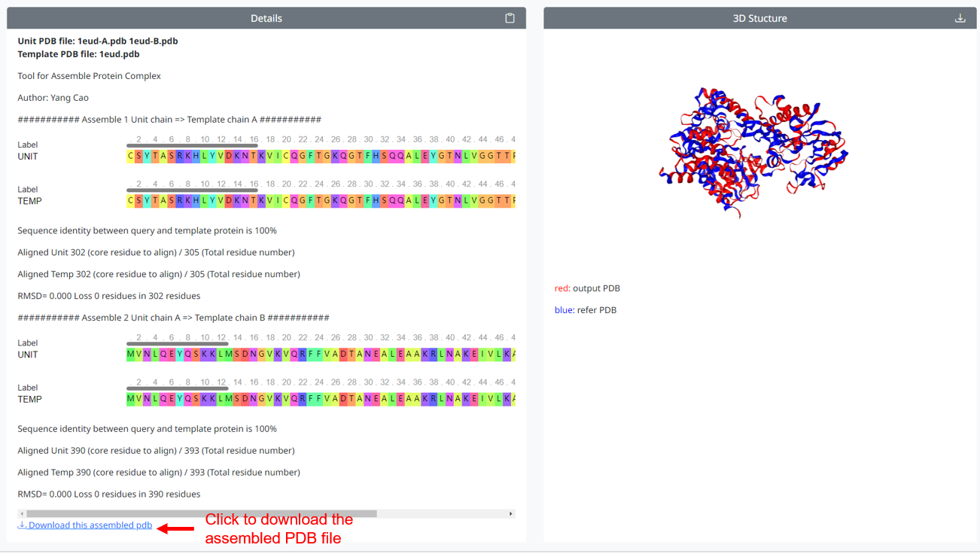
Task: Click the download icon in 3D Structure header
Action: [x=960, y=18]
